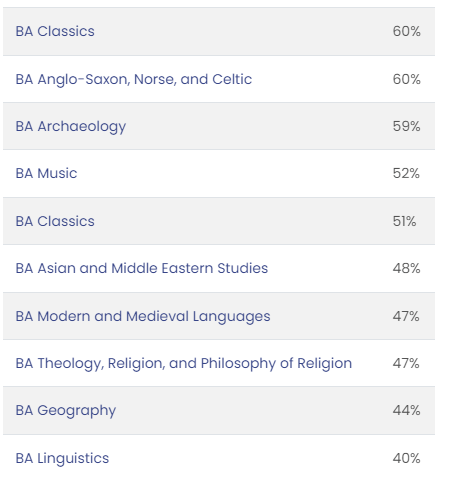
Task: Open the BA Classics link rated 51%
Action: coord(55,221)
